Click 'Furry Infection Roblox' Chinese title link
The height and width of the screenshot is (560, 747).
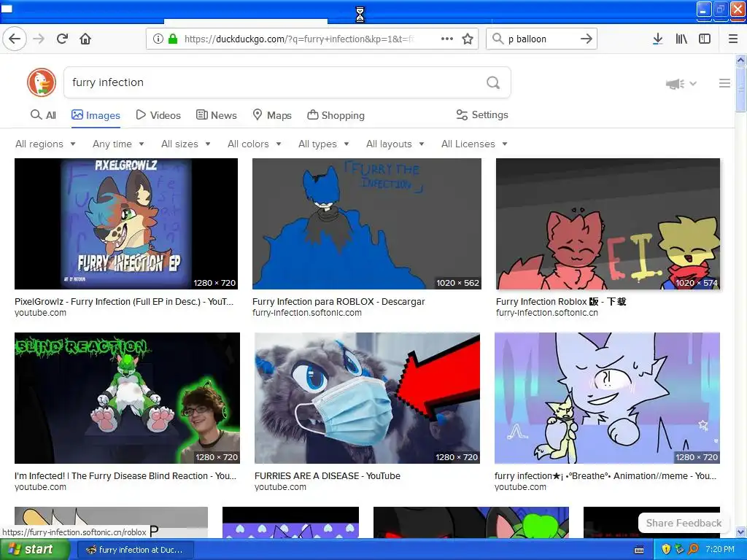[561, 301]
